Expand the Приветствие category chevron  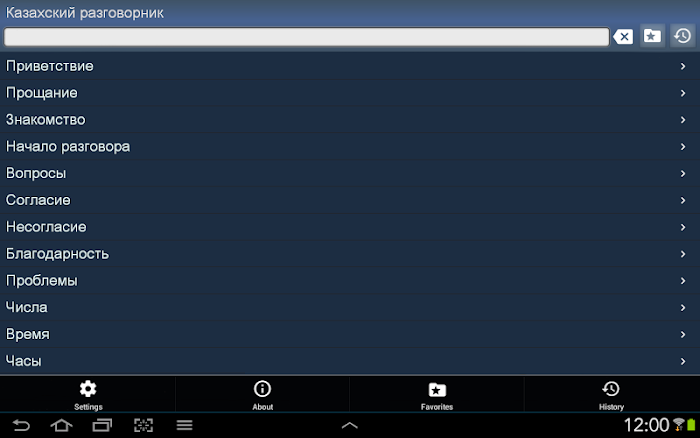click(x=683, y=66)
